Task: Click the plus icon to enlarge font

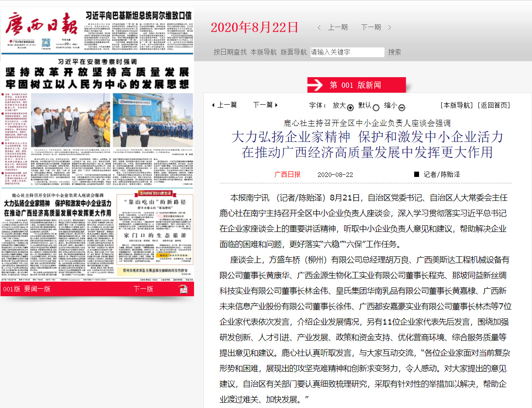Action: (350, 107)
